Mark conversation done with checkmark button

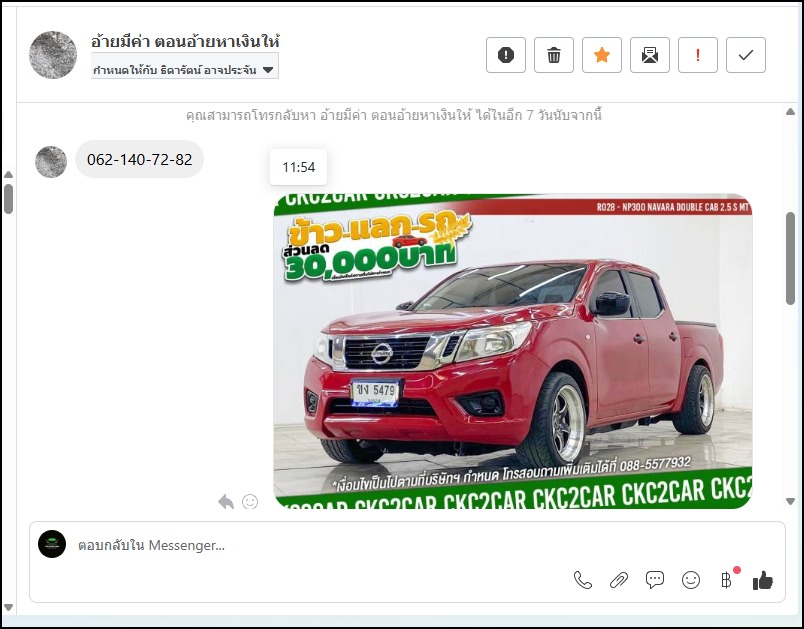pos(746,55)
